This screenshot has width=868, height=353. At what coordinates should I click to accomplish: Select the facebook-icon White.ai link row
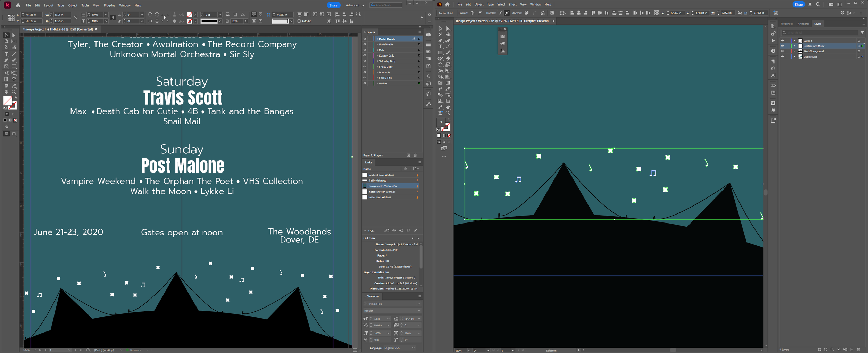pyautogui.click(x=391, y=175)
